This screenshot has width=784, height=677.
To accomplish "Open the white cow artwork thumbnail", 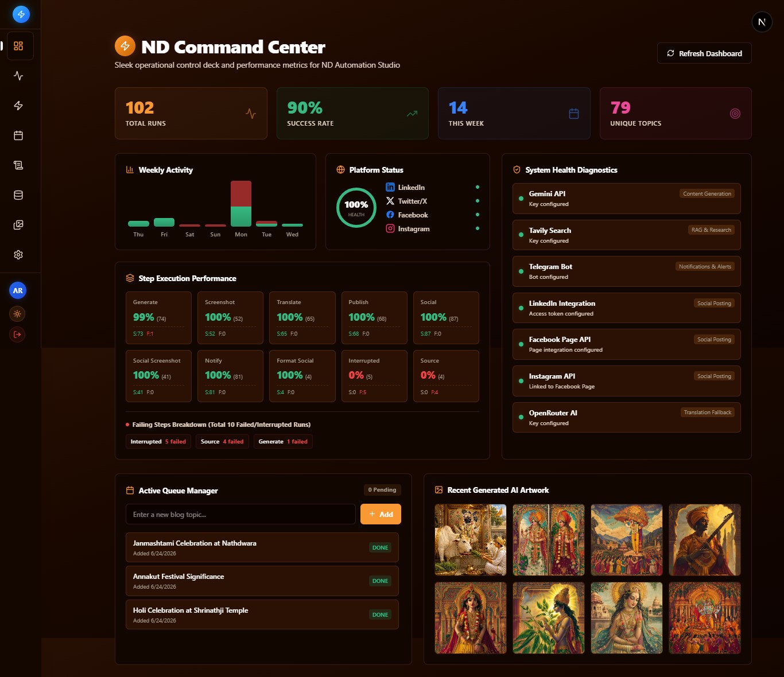I will [x=471, y=540].
